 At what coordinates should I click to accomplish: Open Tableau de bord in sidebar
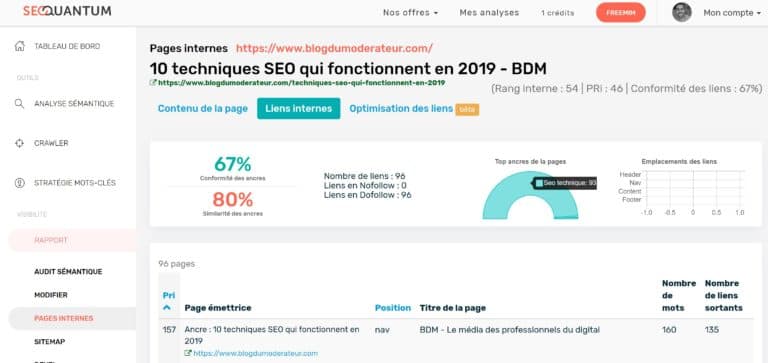coord(67,46)
